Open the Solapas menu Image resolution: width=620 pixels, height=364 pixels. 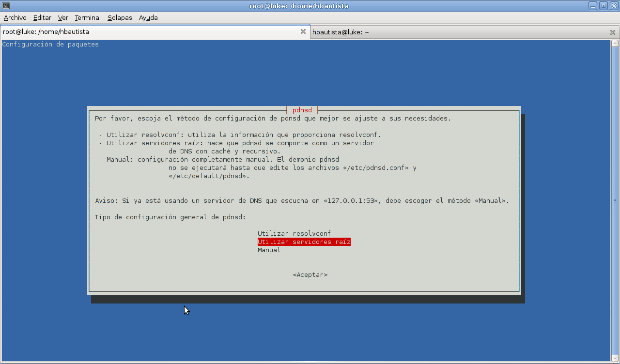tap(120, 17)
